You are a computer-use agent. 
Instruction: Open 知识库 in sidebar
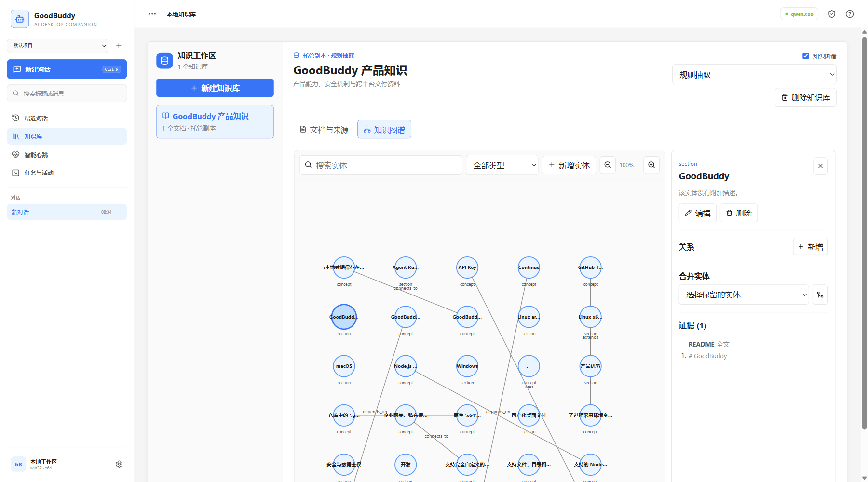tap(67, 136)
